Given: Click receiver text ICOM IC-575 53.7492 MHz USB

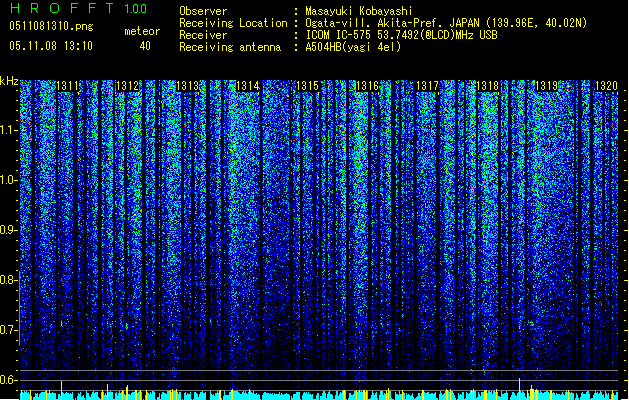Looking at the screenshot, I should coord(402,35).
